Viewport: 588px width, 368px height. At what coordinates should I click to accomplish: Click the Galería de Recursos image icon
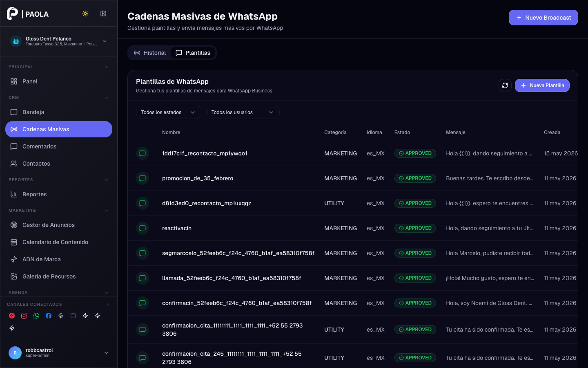14,276
